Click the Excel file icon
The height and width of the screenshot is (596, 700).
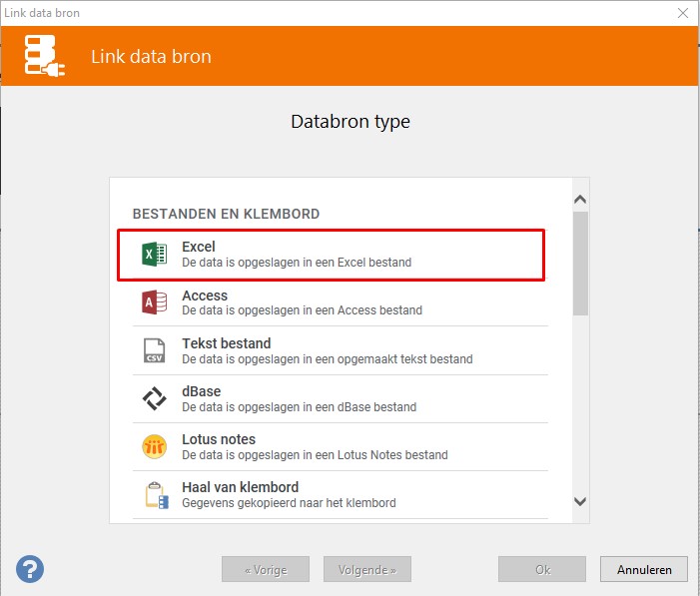coord(154,255)
